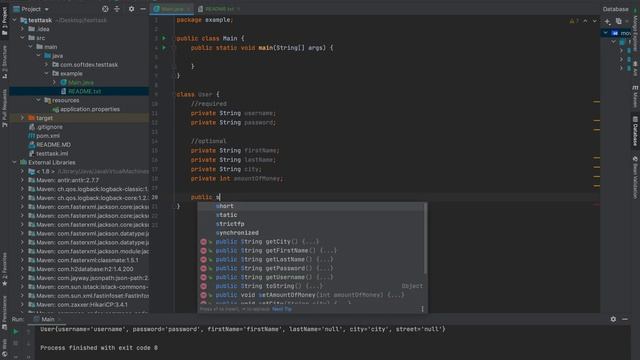Open the Project view dropdown

pyautogui.click(x=31, y=9)
